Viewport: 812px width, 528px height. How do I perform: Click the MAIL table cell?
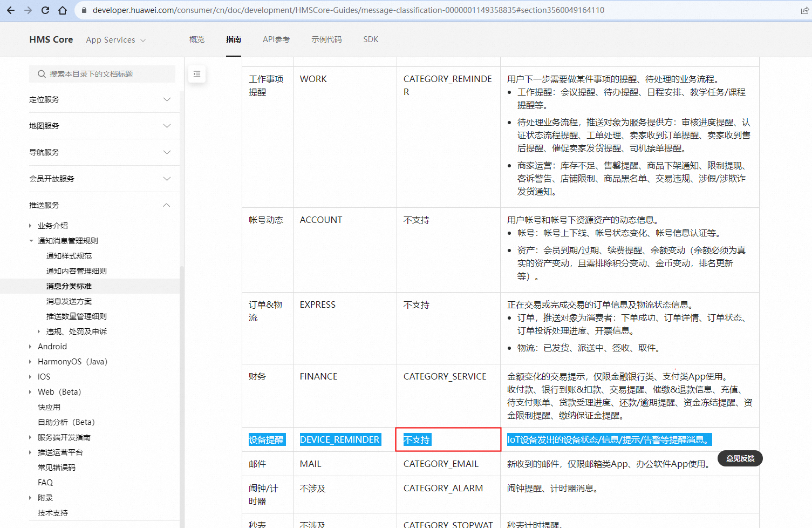pyautogui.click(x=345, y=464)
